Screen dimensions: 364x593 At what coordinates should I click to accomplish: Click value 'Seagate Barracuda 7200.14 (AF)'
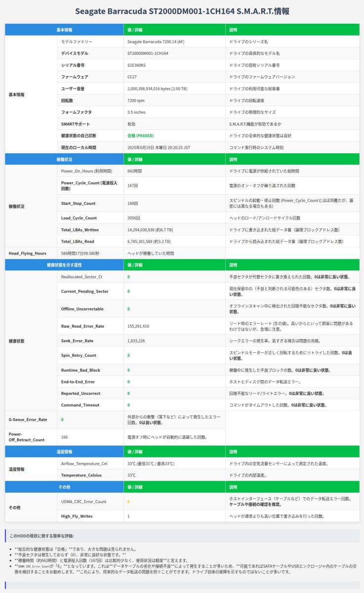click(x=156, y=42)
